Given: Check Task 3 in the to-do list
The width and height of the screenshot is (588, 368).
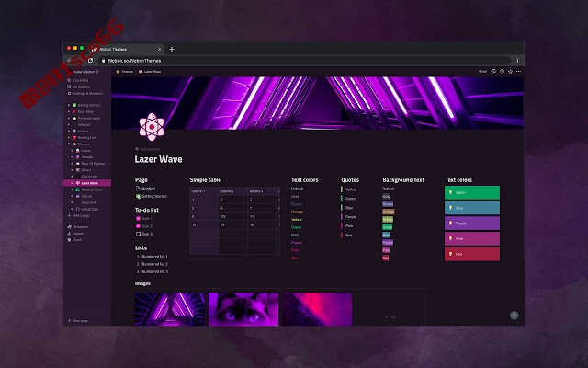Looking at the screenshot, I should (138, 234).
